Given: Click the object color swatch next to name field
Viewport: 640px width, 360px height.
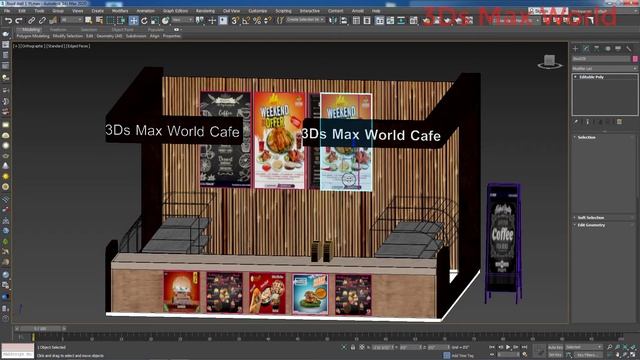Looking at the screenshot, I should click(635, 59).
